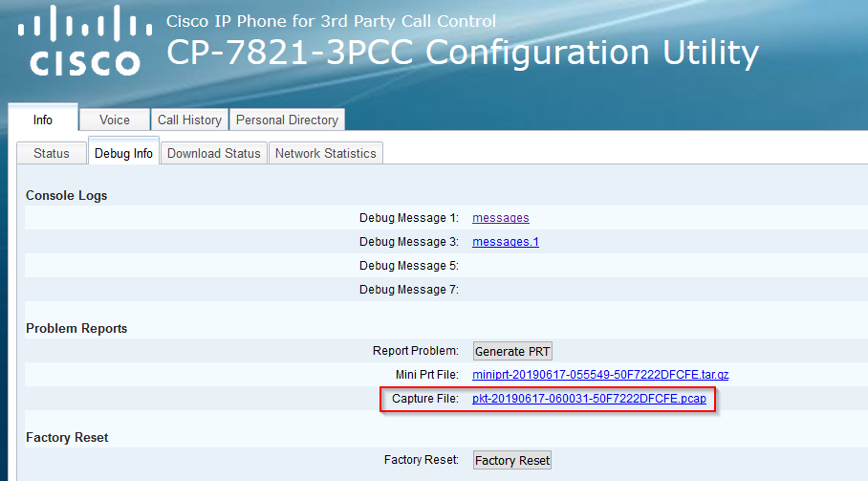Image resolution: width=868 pixels, height=481 pixels.
Task: Click the Debug Message 3 label
Action: pyautogui.click(x=408, y=242)
